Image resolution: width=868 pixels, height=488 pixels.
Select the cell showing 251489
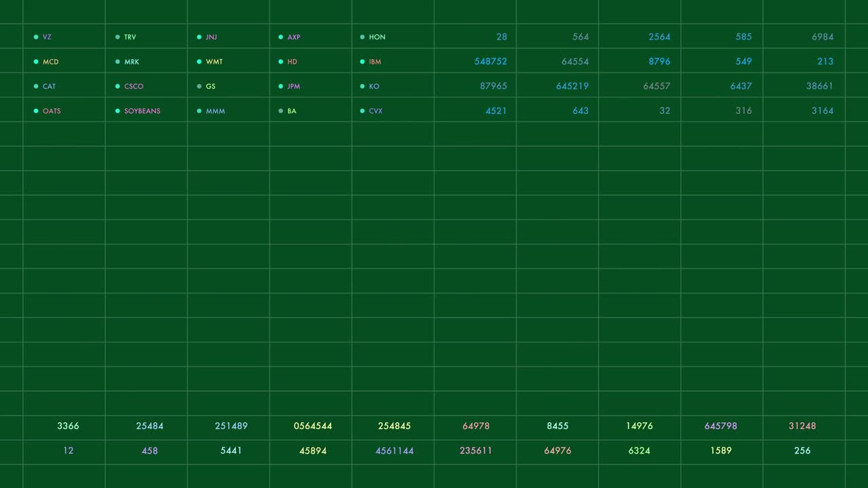(x=228, y=428)
